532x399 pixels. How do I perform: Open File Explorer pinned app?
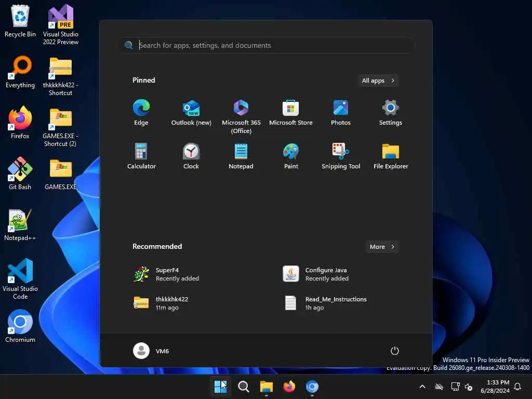pyautogui.click(x=391, y=156)
